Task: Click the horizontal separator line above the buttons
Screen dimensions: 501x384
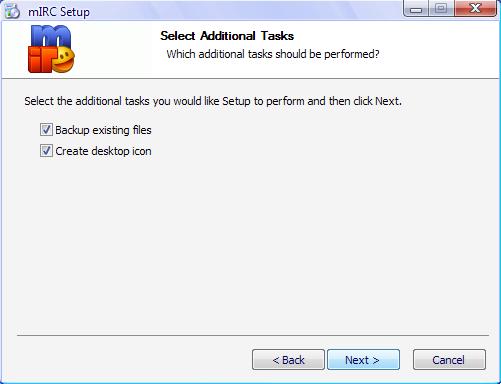Action: 253,335
